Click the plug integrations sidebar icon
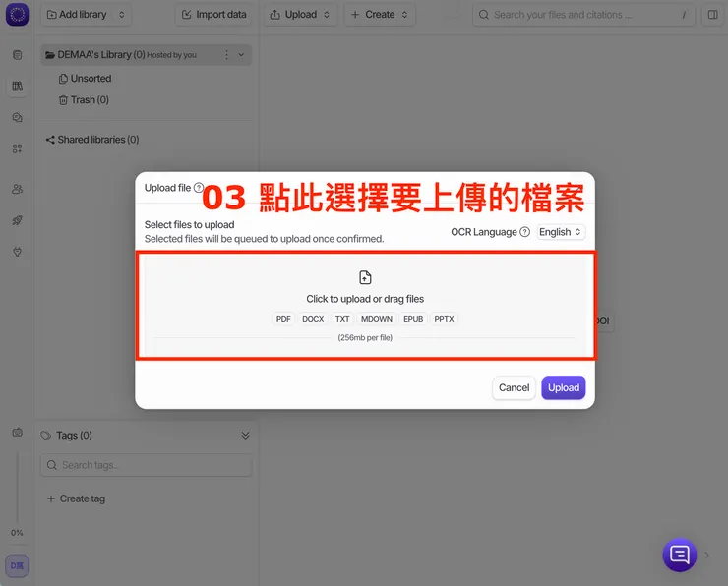The image size is (728, 586). pyautogui.click(x=17, y=252)
